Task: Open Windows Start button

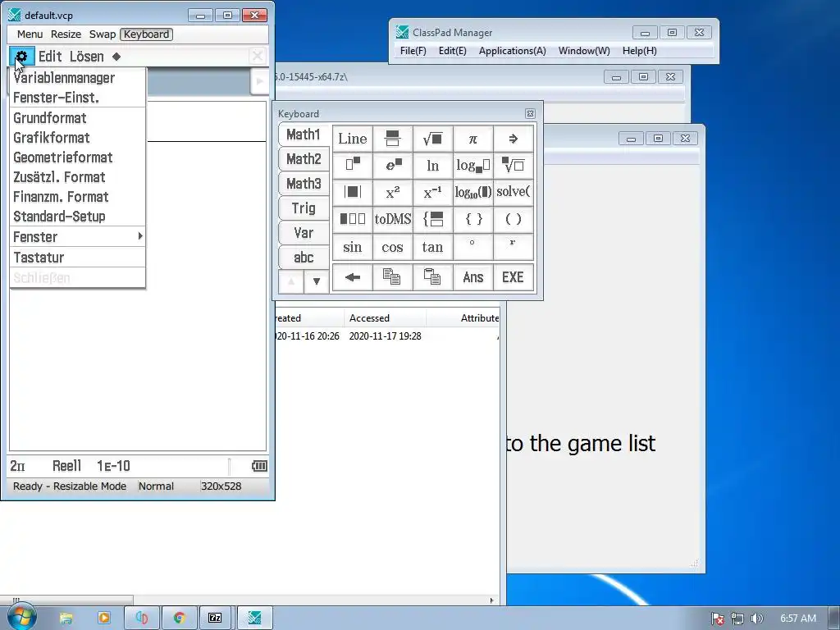Action: (21, 618)
